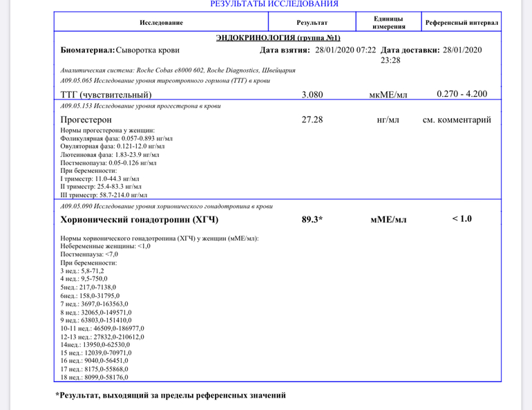Click the Дата взятия 28/01/2020 07:22 field
532x410 pixels.
coord(318,50)
